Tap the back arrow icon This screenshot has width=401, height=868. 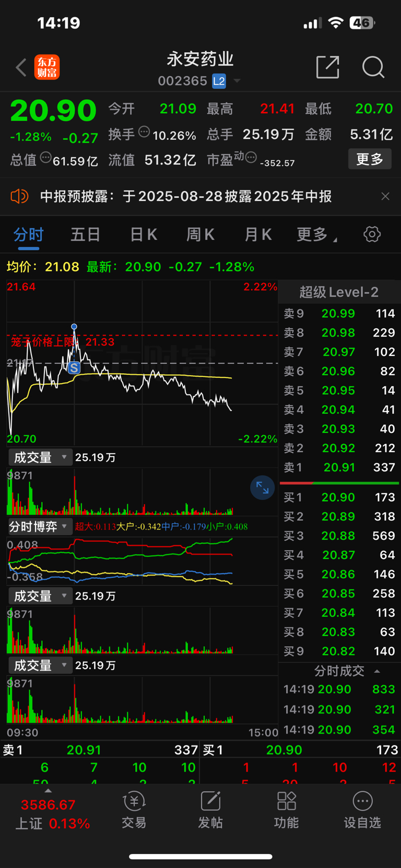point(21,67)
